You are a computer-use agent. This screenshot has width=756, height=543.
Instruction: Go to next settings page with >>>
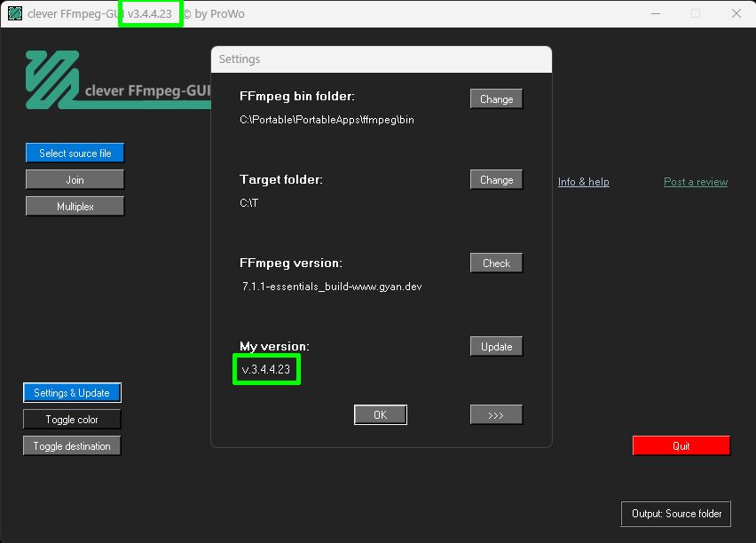[x=496, y=414]
